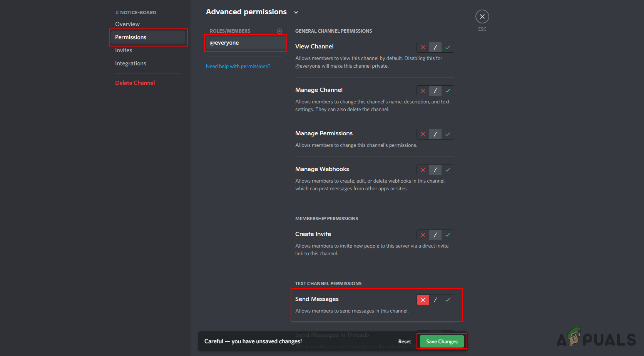
Task: Set Manage Webhooks to neutral slash
Action: [435, 170]
